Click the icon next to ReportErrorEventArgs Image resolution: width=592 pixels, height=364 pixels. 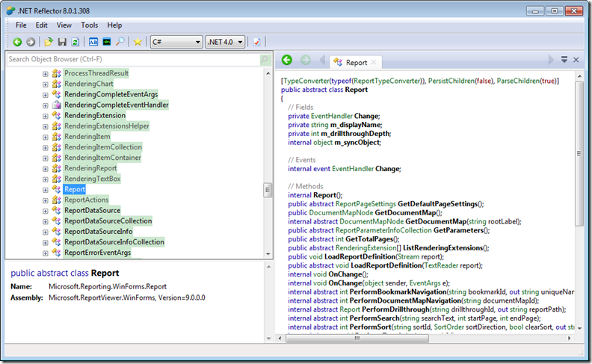pos(57,252)
